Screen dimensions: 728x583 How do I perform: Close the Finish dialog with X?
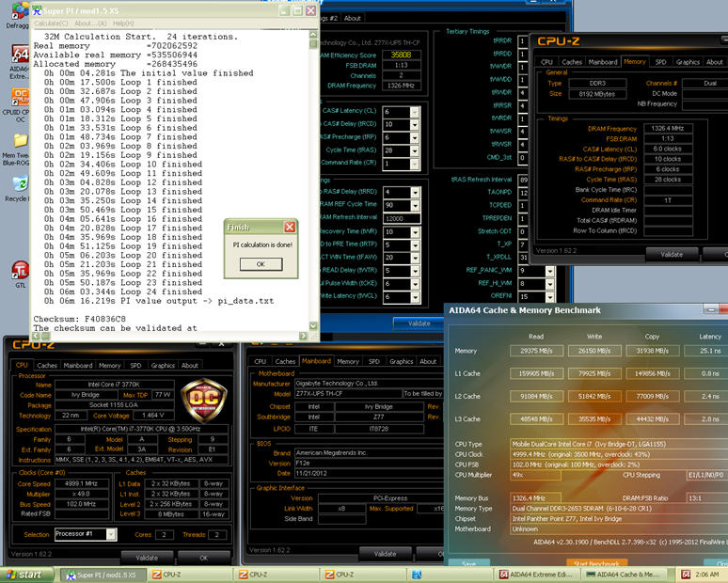click(290, 227)
